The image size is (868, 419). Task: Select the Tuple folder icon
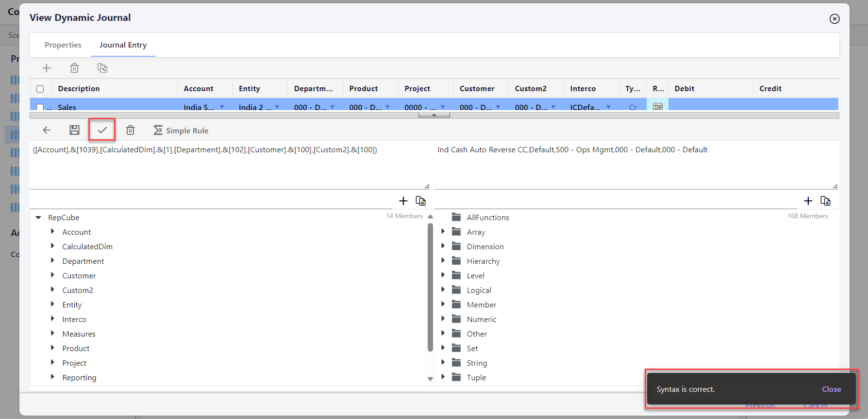click(x=456, y=377)
